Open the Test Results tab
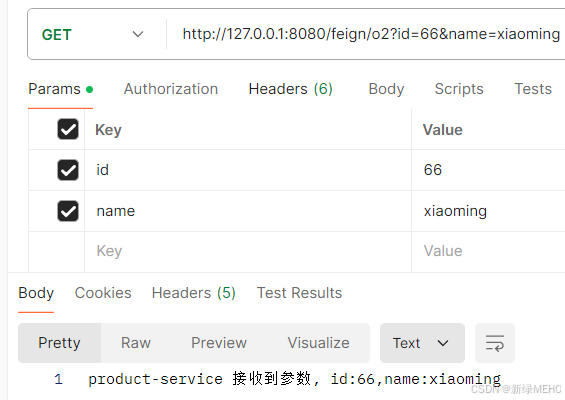The width and height of the screenshot is (565, 400). [x=299, y=293]
